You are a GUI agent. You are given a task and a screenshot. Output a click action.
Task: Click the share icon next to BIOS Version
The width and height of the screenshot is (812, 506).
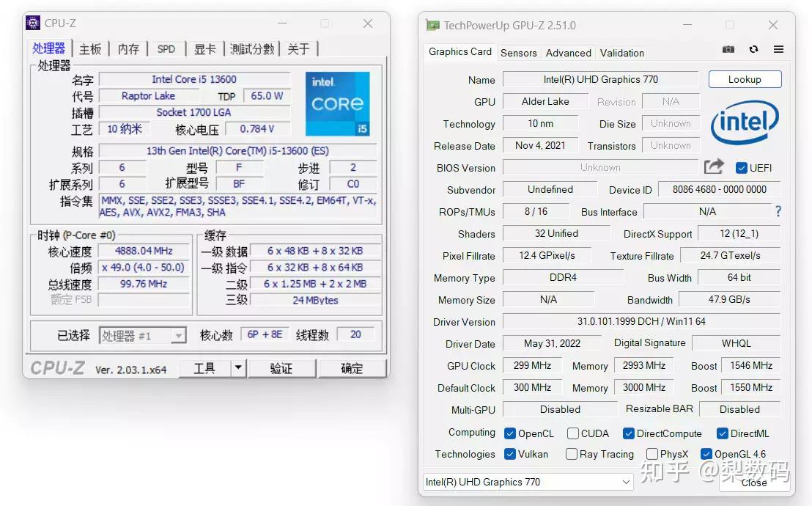tap(713, 166)
